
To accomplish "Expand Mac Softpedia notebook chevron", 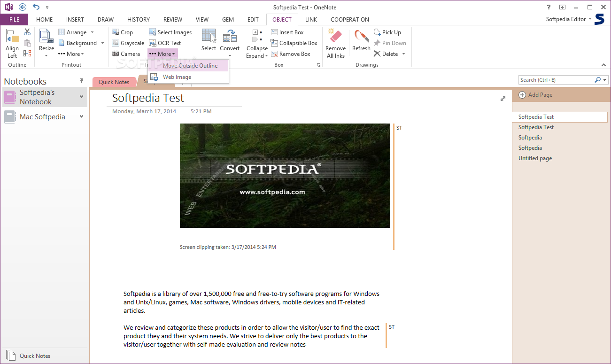I will pyautogui.click(x=82, y=116).
